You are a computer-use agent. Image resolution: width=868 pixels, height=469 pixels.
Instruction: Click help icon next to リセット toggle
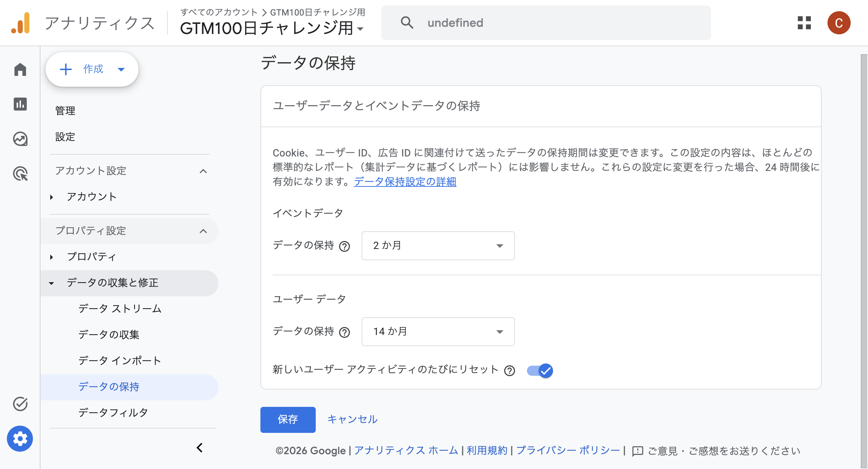[x=510, y=371]
